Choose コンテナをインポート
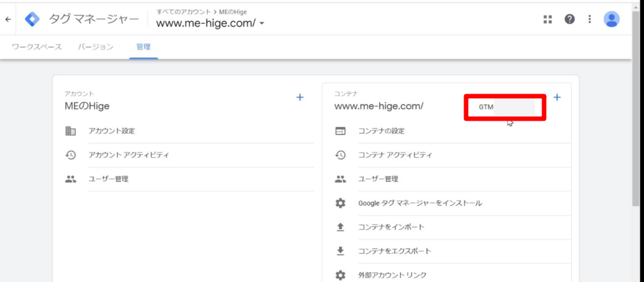644x282 pixels. click(391, 227)
